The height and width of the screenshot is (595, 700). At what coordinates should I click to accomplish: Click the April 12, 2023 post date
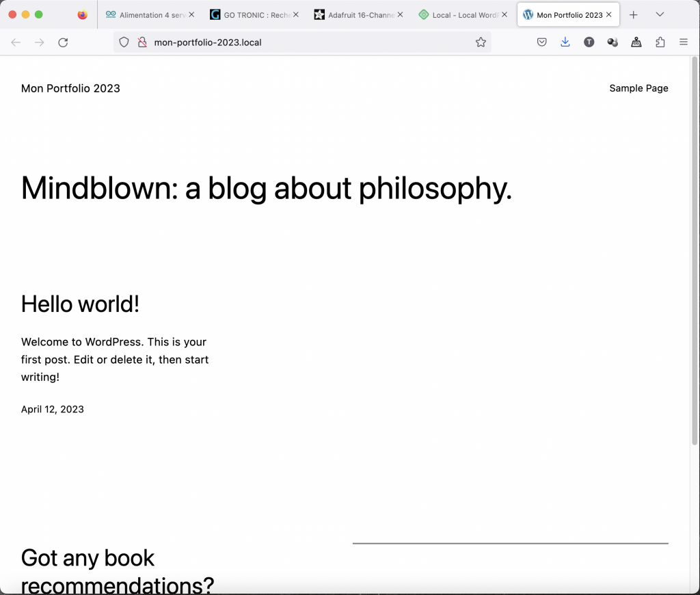53,410
